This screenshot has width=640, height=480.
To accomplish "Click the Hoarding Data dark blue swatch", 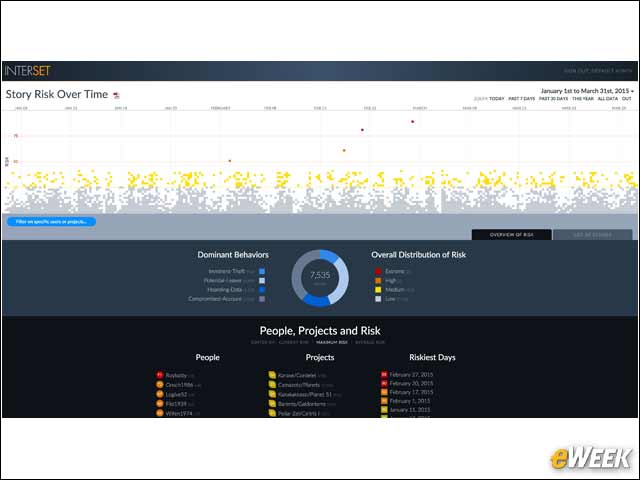I will click(x=262, y=290).
